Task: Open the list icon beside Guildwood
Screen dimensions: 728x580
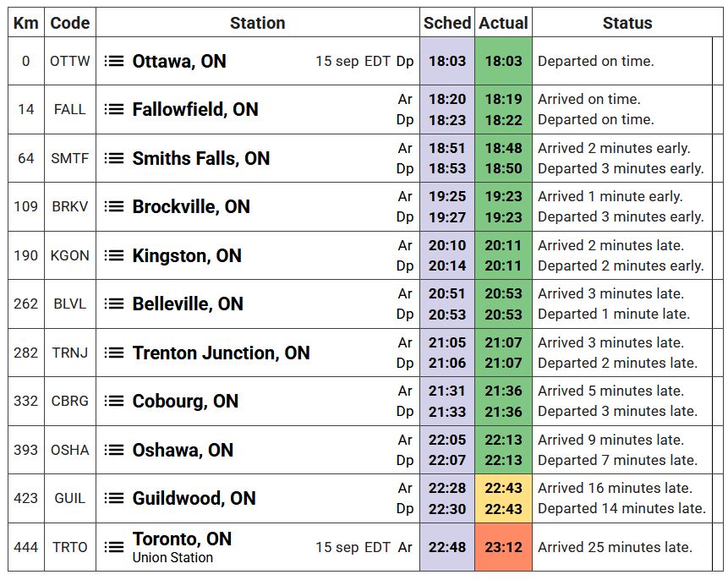Action: [x=114, y=499]
